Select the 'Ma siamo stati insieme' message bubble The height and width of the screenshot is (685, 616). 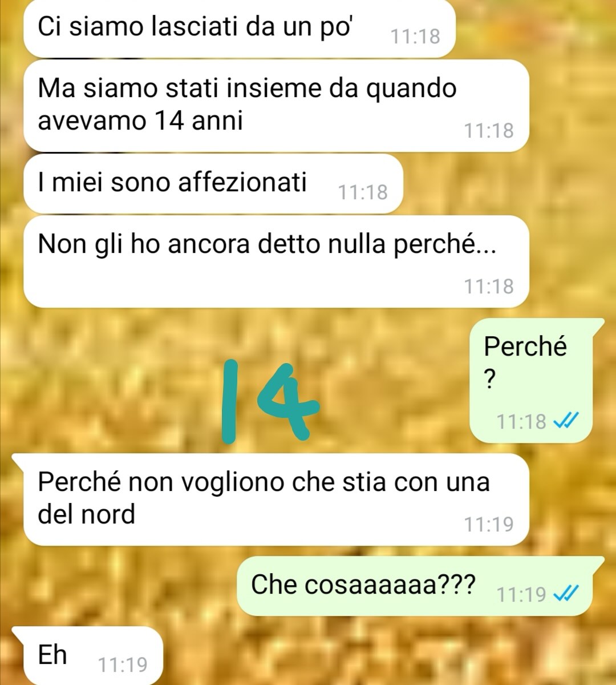click(276, 106)
